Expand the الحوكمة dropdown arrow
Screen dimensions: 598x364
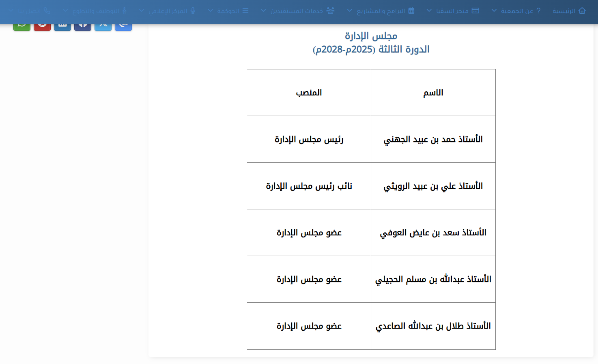(210, 11)
